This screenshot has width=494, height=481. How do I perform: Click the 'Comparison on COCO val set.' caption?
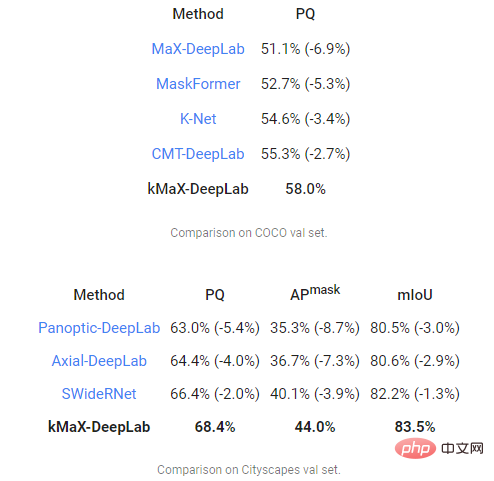[x=249, y=233]
